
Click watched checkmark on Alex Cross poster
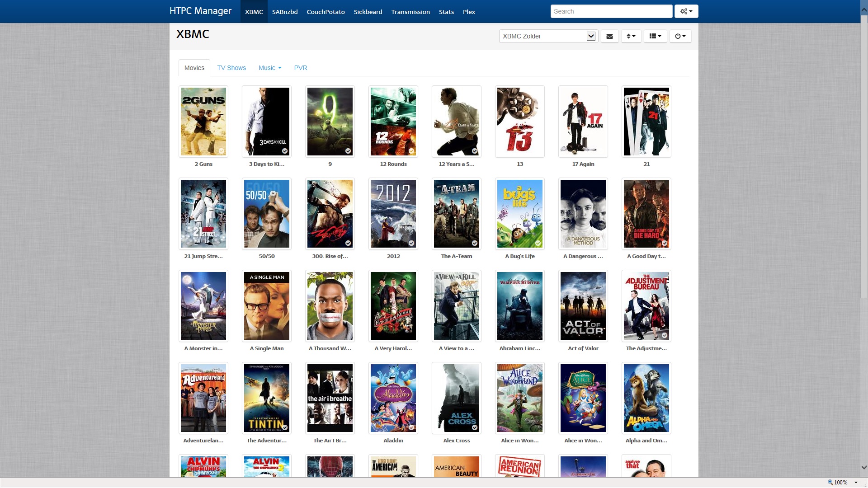click(475, 427)
